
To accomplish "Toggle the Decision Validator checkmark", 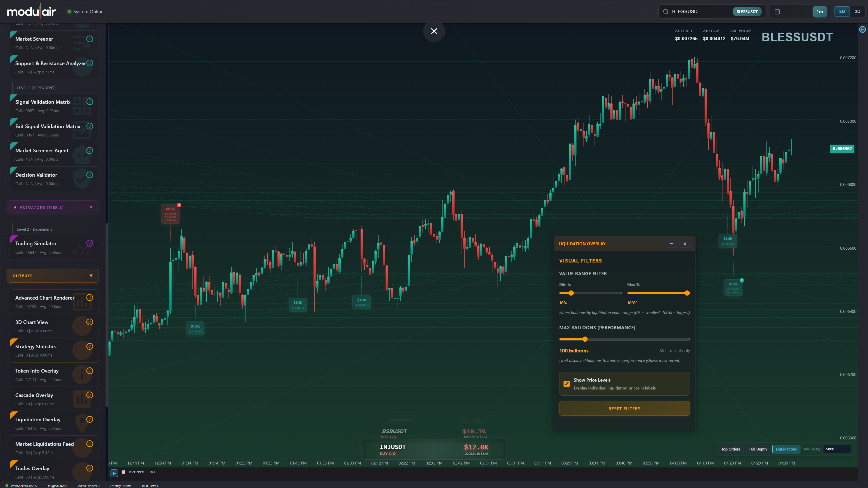I will click(90, 175).
